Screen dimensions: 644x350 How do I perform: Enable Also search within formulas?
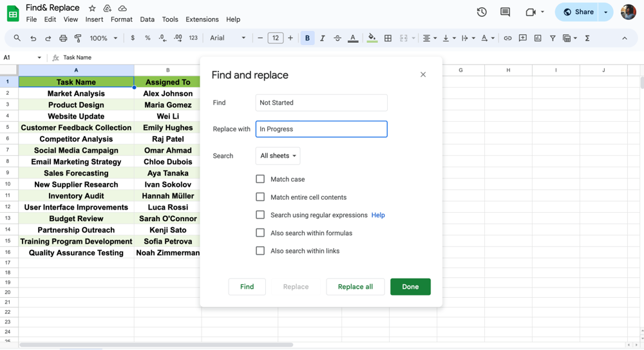pyautogui.click(x=260, y=233)
